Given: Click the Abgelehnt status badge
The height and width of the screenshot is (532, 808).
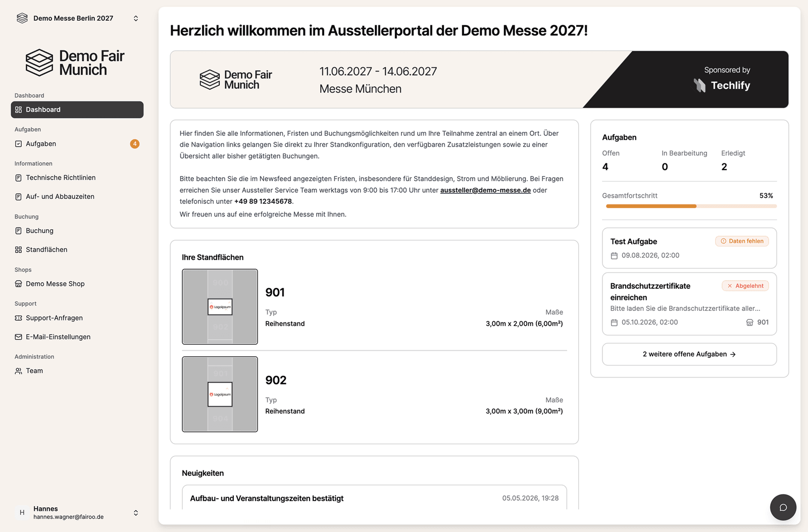Looking at the screenshot, I should click(745, 286).
